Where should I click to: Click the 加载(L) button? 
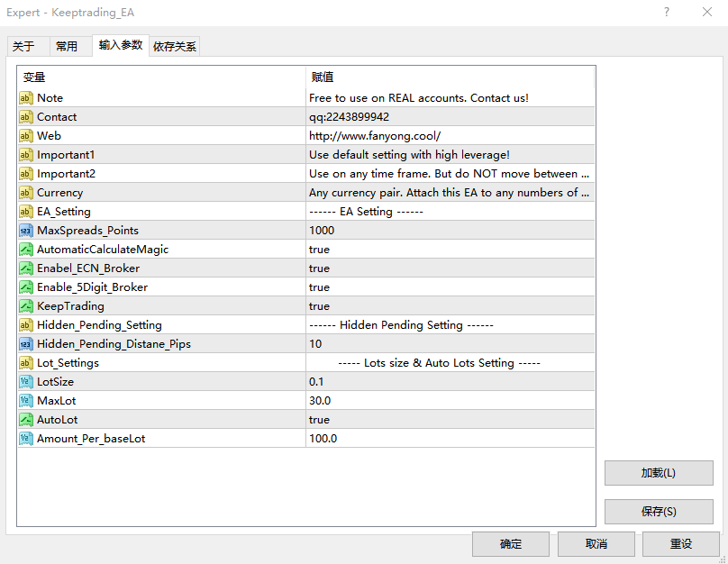click(659, 473)
